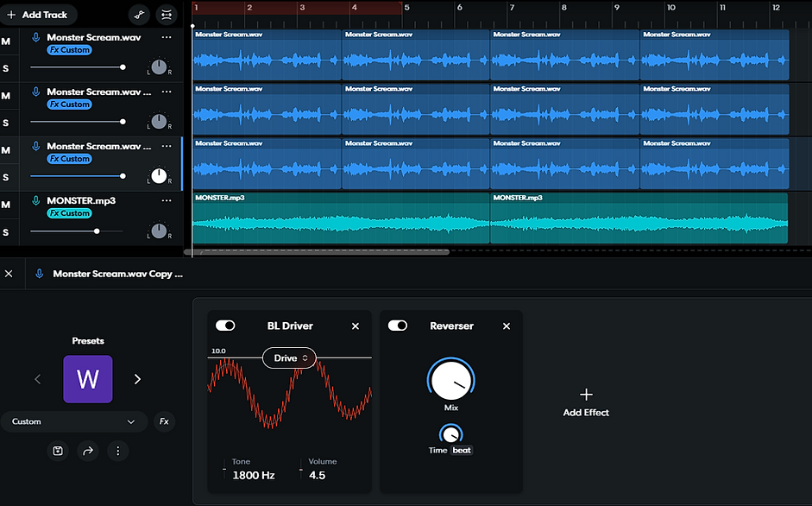Click microphone icon of second Monster Scream.wav track
Viewport: 812px width, 506px height.
click(x=35, y=92)
